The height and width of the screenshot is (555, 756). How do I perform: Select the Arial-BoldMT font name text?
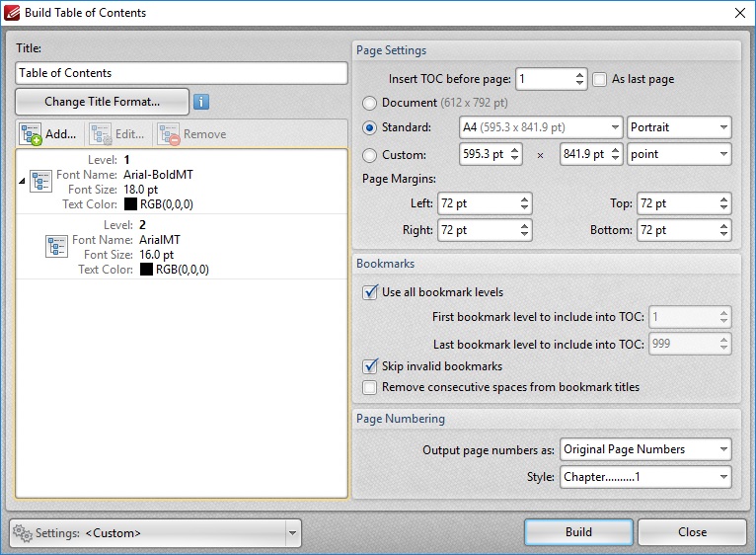(x=158, y=175)
